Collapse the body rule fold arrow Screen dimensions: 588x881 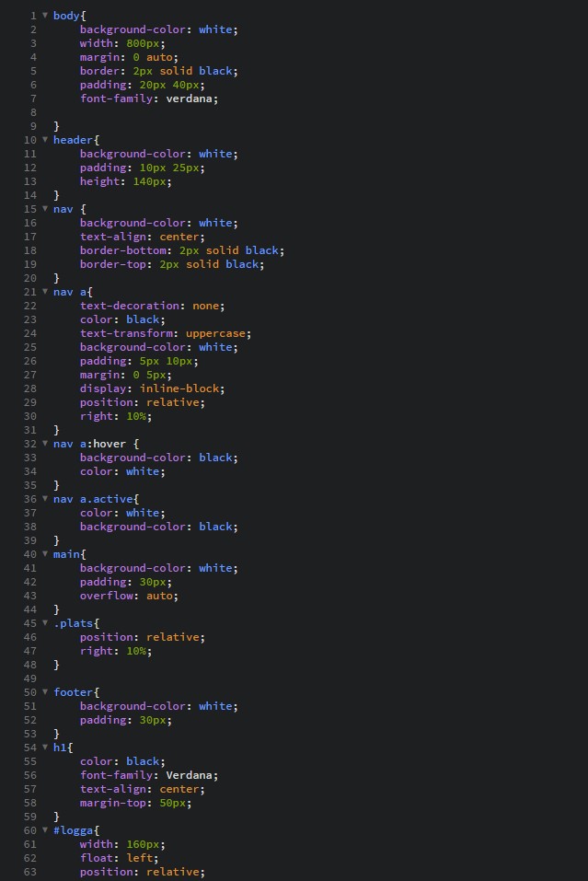click(45, 16)
